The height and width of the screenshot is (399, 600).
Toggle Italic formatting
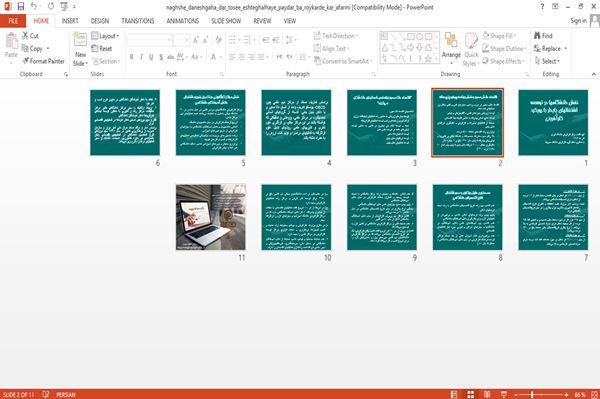[x=141, y=57]
